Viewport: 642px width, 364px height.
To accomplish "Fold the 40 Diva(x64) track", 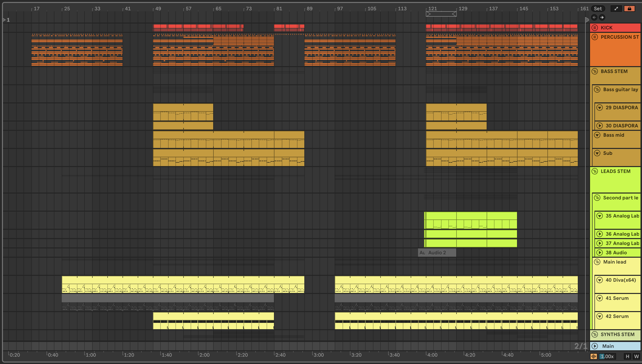I will (x=600, y=280).
